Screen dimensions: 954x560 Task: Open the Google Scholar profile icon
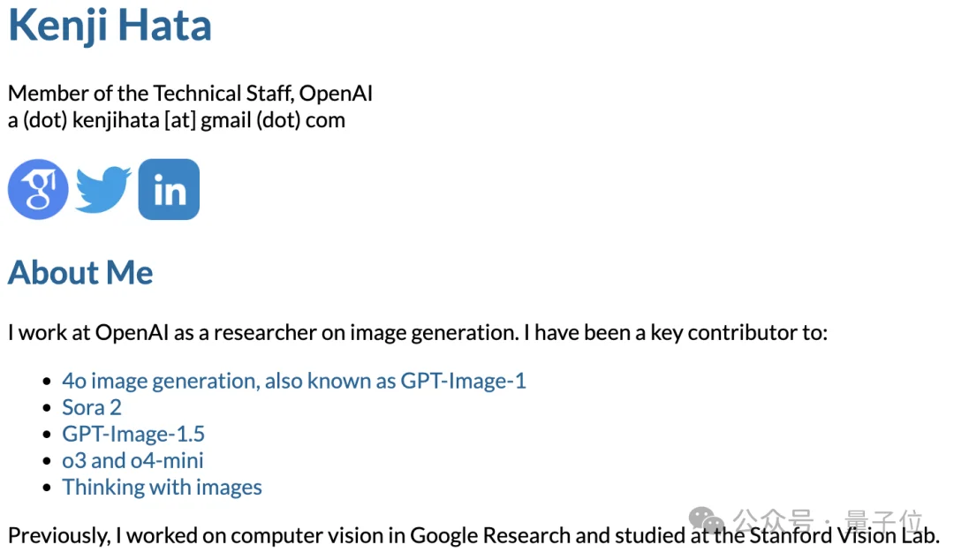point(38,189)
